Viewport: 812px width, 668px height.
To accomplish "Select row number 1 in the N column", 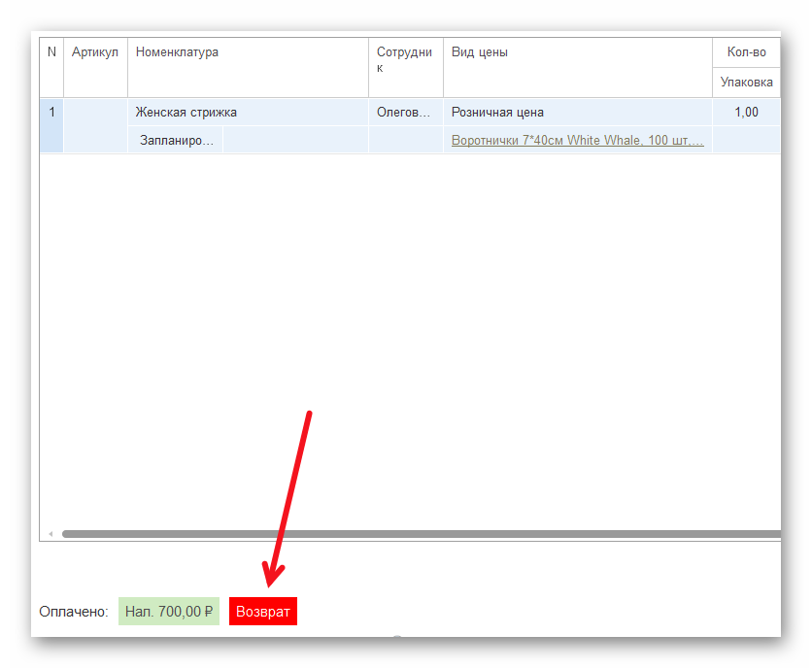I will pos(51,113).
